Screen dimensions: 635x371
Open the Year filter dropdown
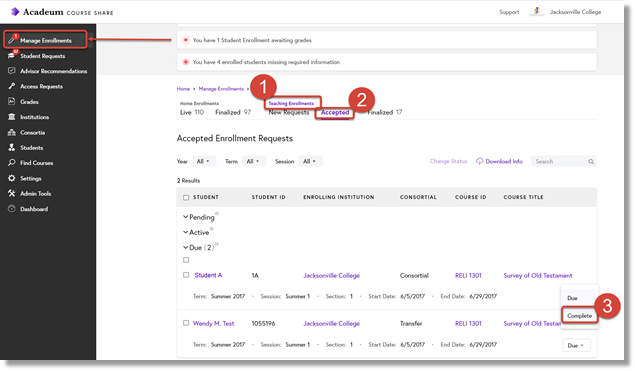[204, 161]
